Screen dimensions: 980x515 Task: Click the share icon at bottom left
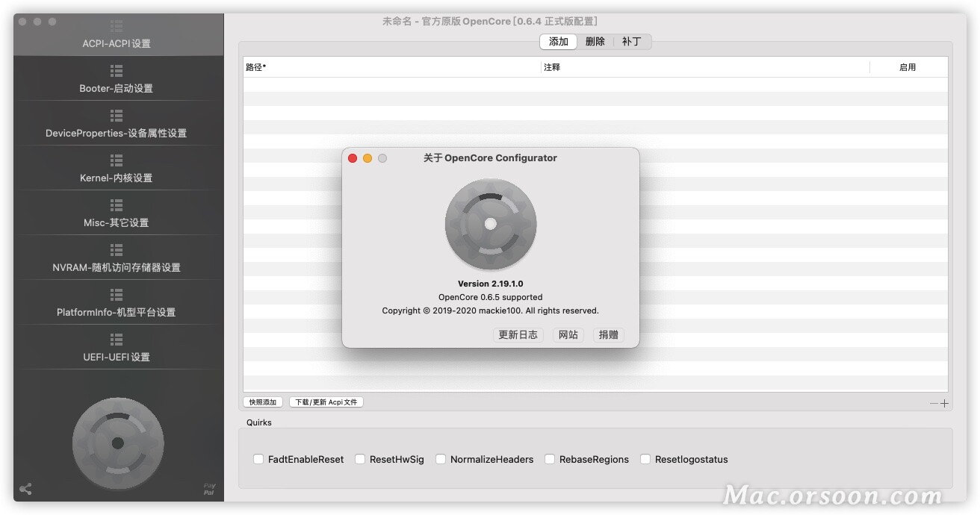pos(25,490)
